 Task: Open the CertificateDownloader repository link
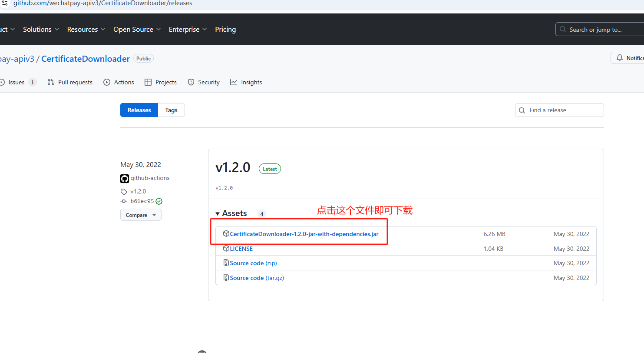86,59
